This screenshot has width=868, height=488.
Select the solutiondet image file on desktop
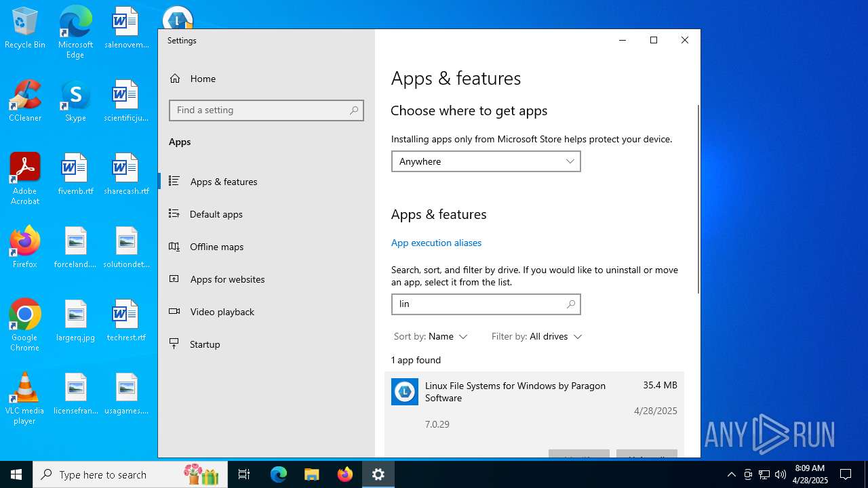[x=126, y=247]
